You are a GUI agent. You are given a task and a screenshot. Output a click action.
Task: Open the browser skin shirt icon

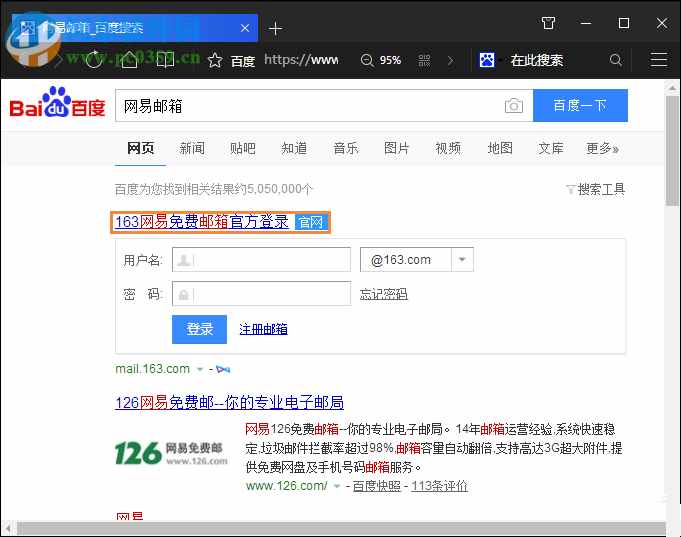coord(549,23)
